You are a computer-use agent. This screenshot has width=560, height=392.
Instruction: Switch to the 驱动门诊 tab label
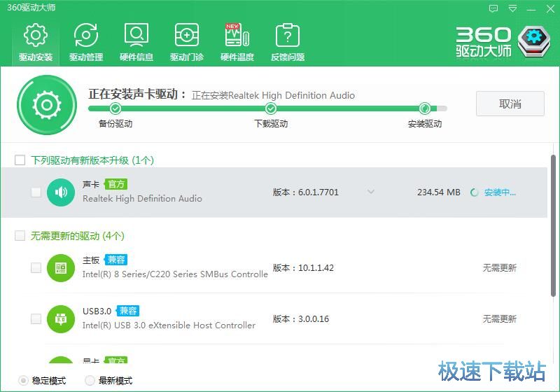pyautogui.click(x=186, y=57)
